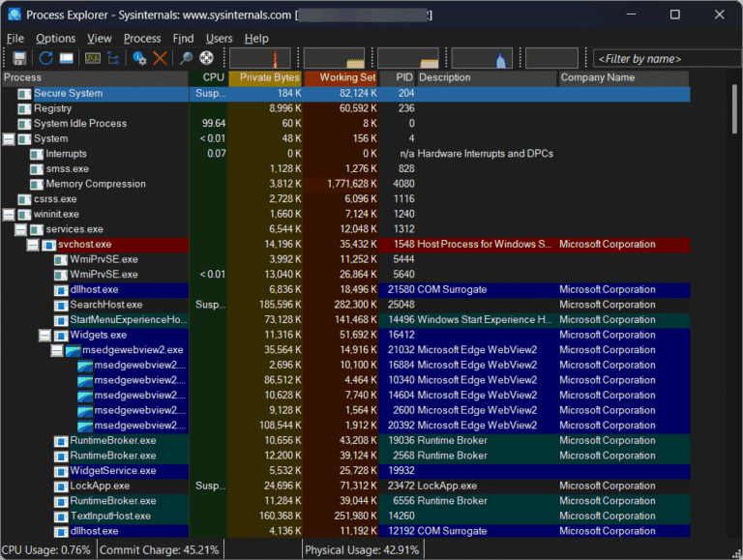
Task: Click the Filter by name input box
Action: point(668,59)
